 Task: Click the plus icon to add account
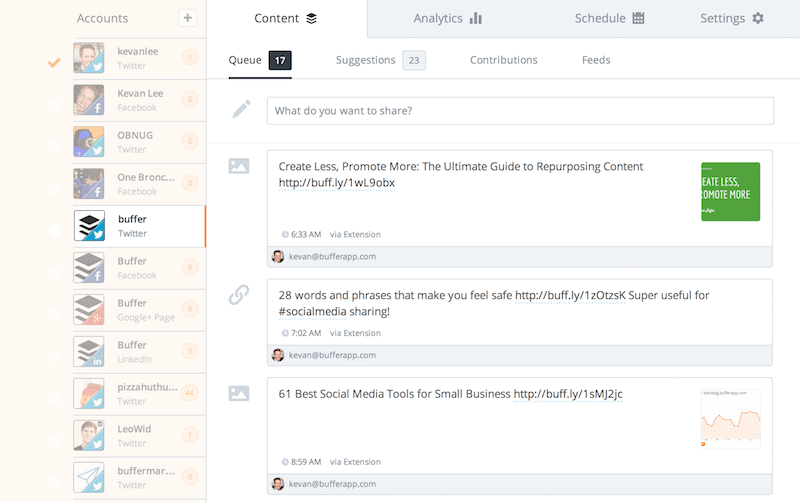click(187, 18)
